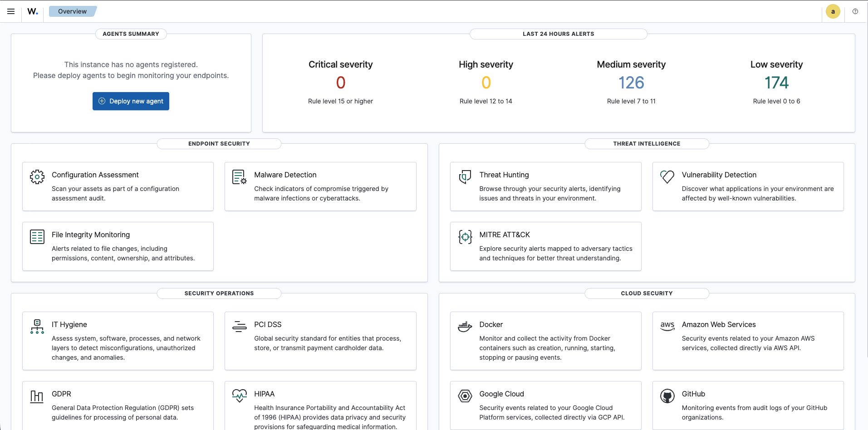Click the Threat Hunting shield icon
The image size is (868, 430).
click(x=465, y=177)
